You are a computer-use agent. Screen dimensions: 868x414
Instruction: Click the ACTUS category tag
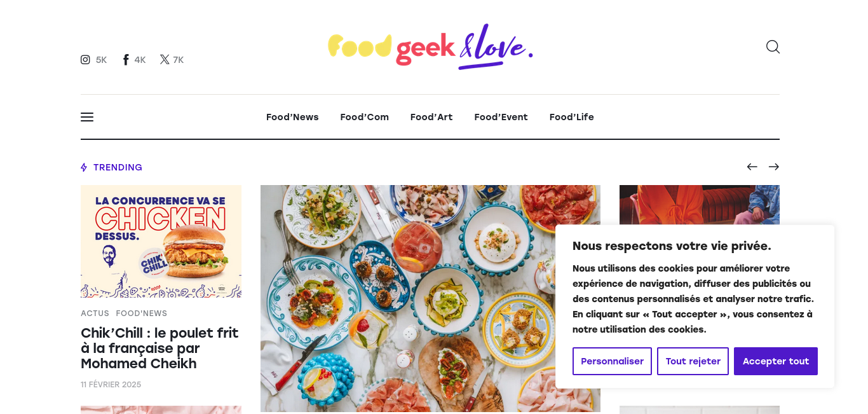tap(95, 314)
